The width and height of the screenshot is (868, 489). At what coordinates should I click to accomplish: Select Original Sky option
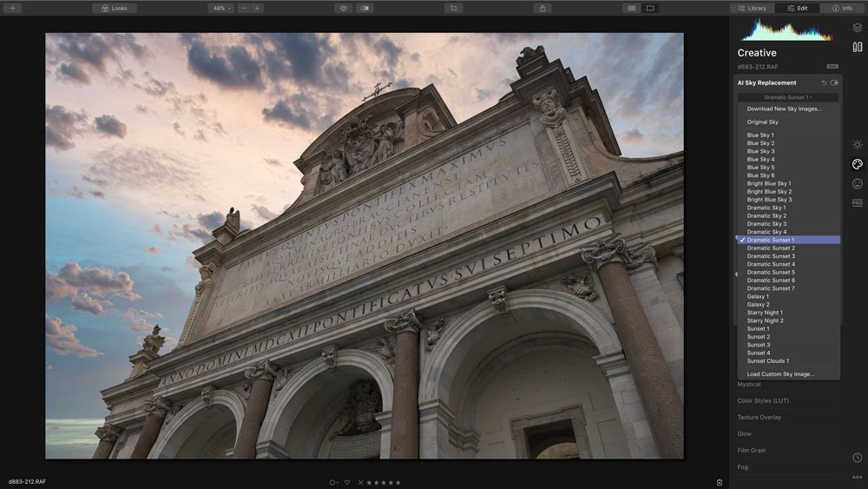pyautogui.click(x=788, y=122)
